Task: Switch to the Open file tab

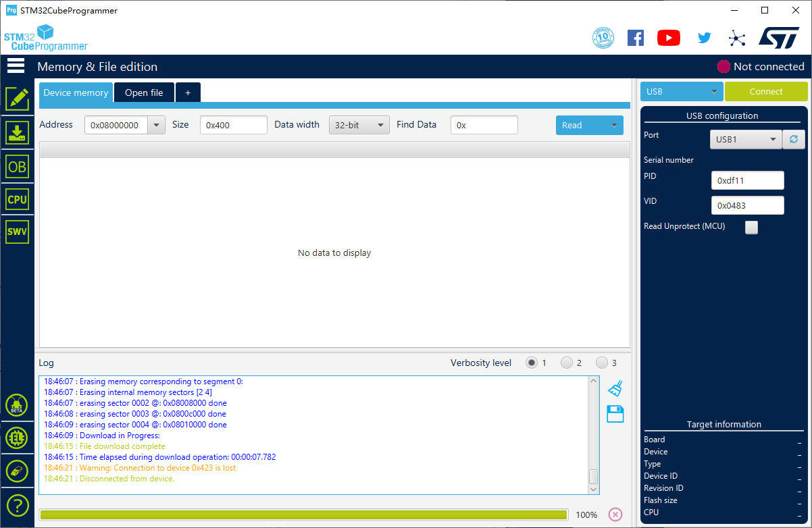Action: (144, 93)
